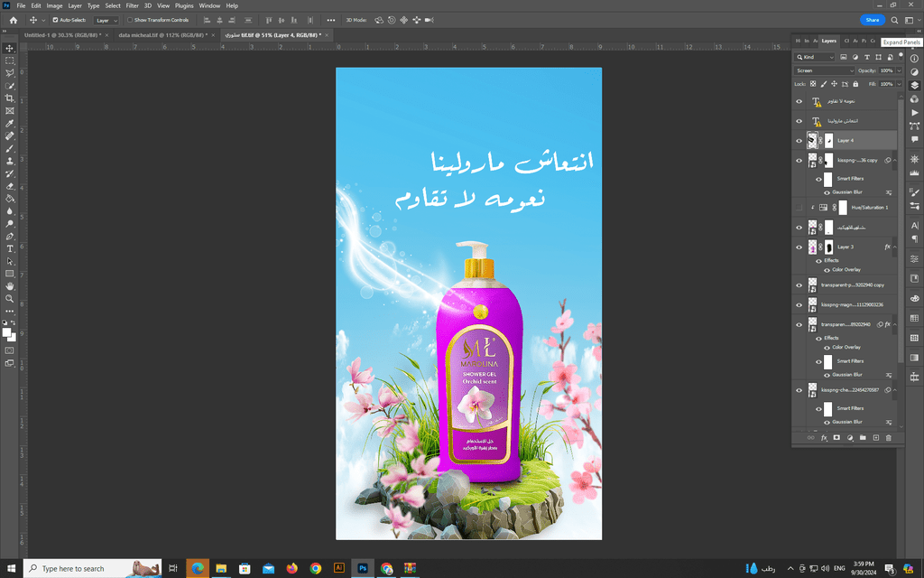
Task: Click the pixel layer filter icon
Action: point(844,57)
